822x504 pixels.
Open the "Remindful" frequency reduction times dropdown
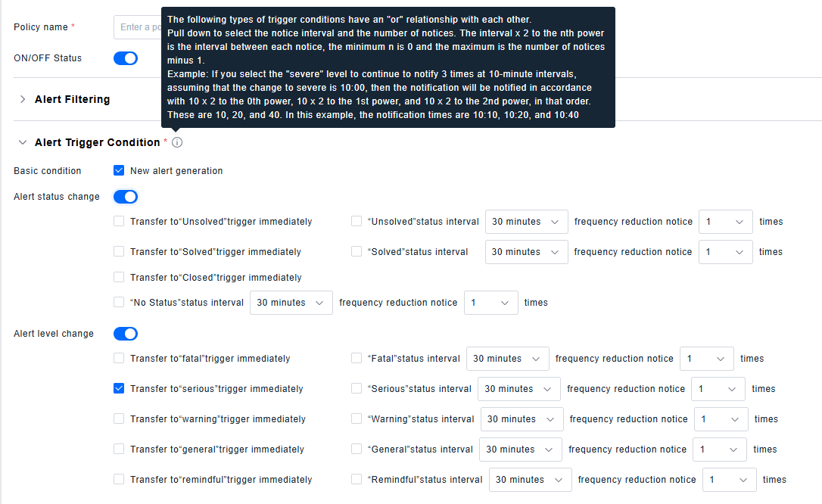pos(729,480)
